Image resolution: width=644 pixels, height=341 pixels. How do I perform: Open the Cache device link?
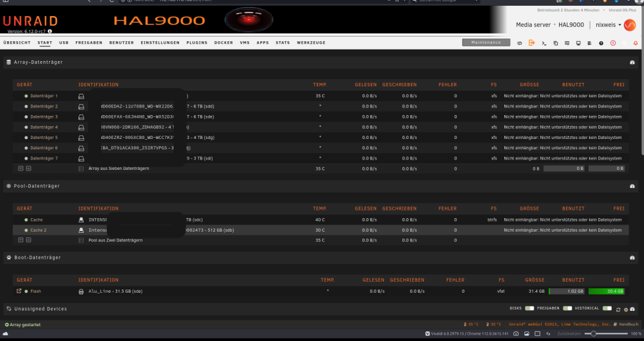[37, 220]
